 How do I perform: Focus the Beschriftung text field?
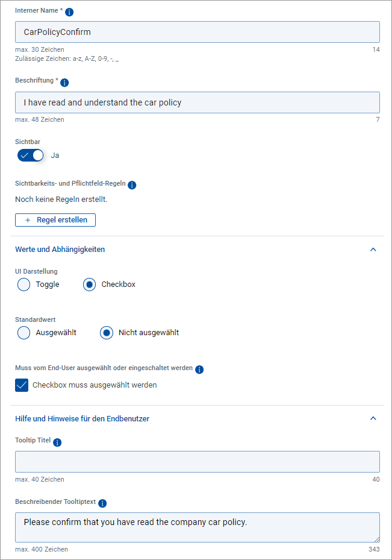tap(197, 102)
